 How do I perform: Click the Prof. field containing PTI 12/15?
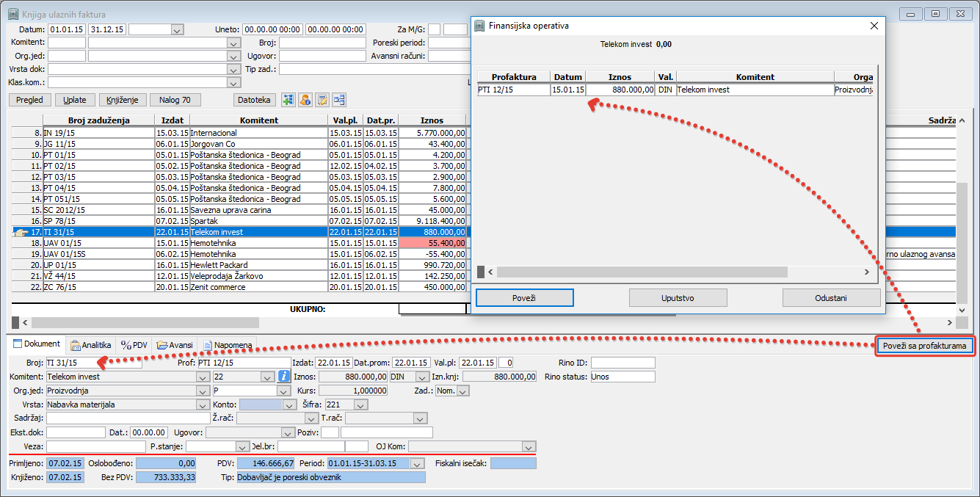pyautogui.click(x=244, y=363)
